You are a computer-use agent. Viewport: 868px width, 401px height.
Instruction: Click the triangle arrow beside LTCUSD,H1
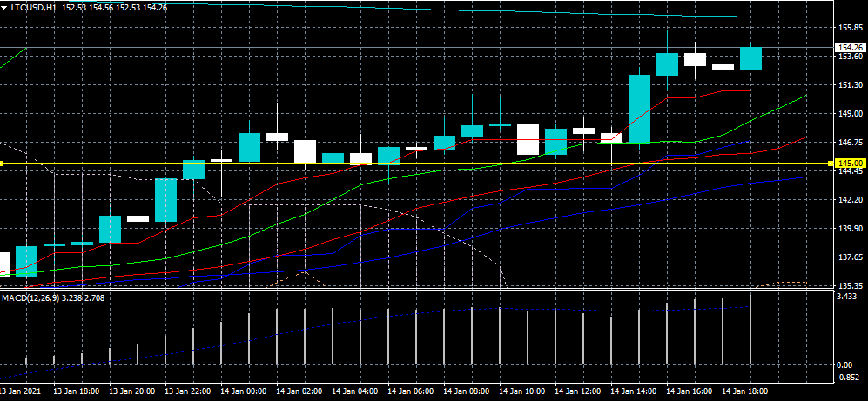[x=5, y=6]
